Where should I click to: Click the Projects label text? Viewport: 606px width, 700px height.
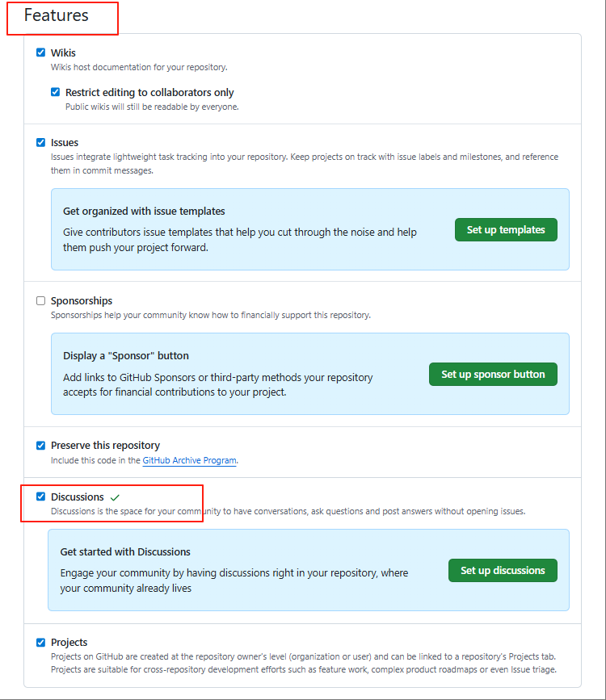pos(69,642)
